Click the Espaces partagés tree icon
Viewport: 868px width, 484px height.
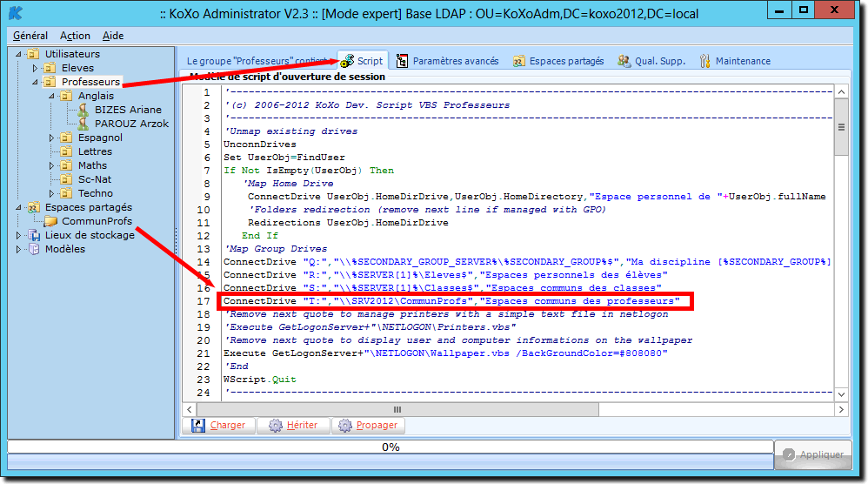tap(34, 207)
